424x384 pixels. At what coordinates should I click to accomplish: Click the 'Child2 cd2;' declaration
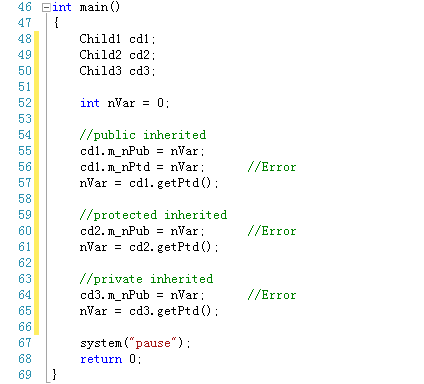point(117,55)
